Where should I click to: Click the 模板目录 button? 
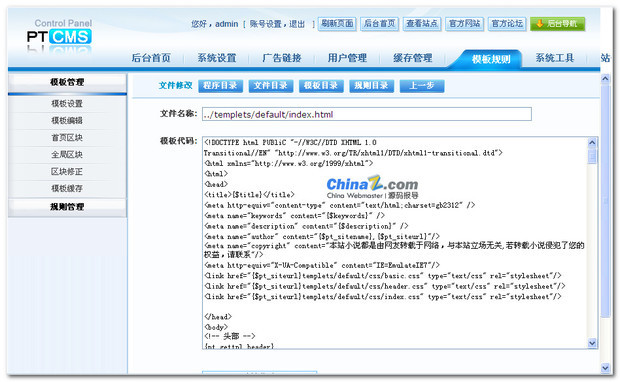(321, 86)
